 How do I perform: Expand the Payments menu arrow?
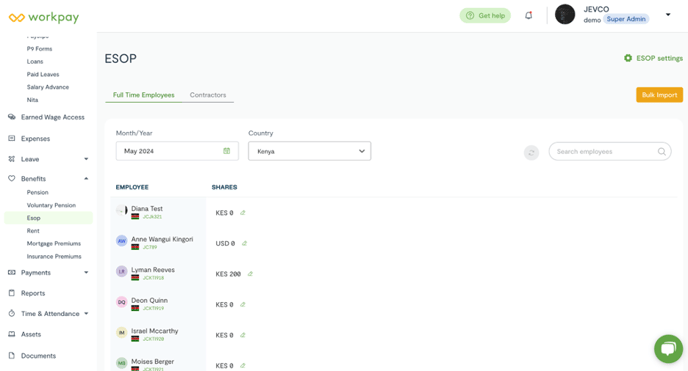[86, 272]
